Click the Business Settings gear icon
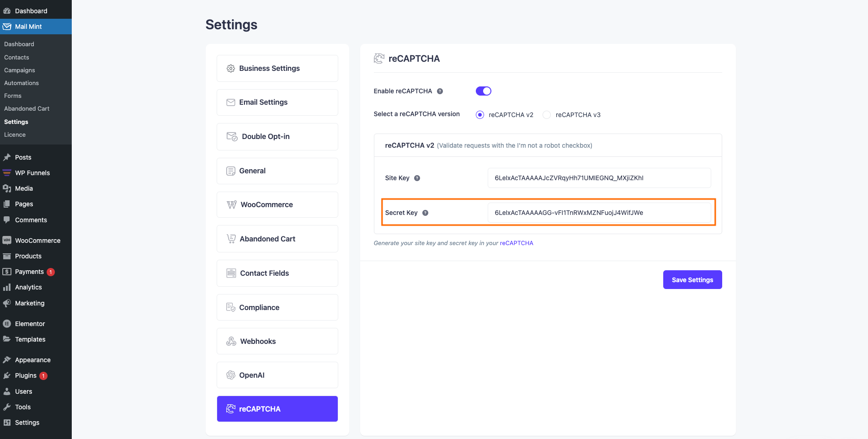Image resolution: width=868 pixels, height=439 pixels. pos(231,69)
